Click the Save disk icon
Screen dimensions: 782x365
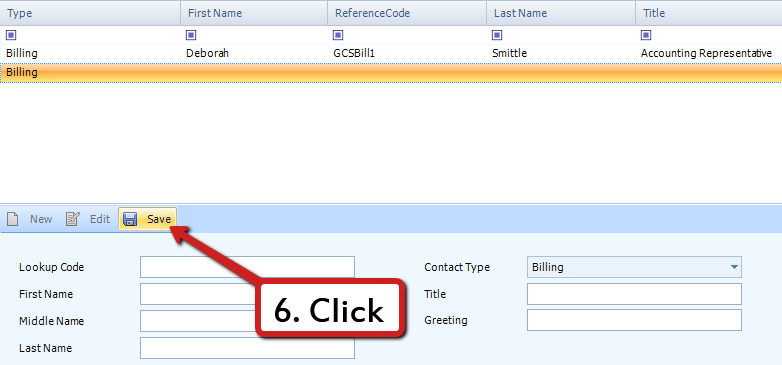[x=130, y=219]
